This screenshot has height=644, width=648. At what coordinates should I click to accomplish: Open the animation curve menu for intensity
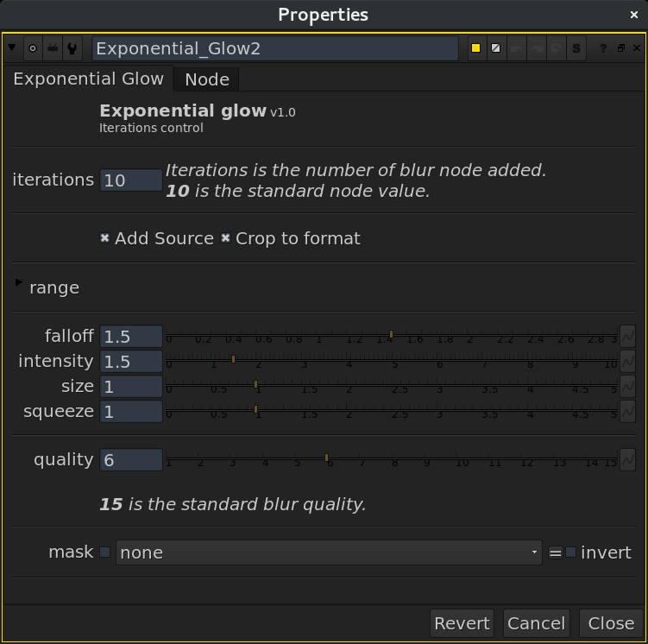627,361
